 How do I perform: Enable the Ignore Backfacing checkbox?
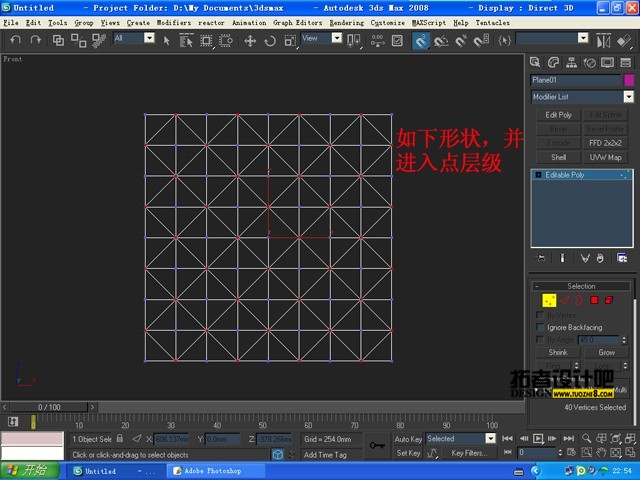pyautogui.click(x=540, y=327)
